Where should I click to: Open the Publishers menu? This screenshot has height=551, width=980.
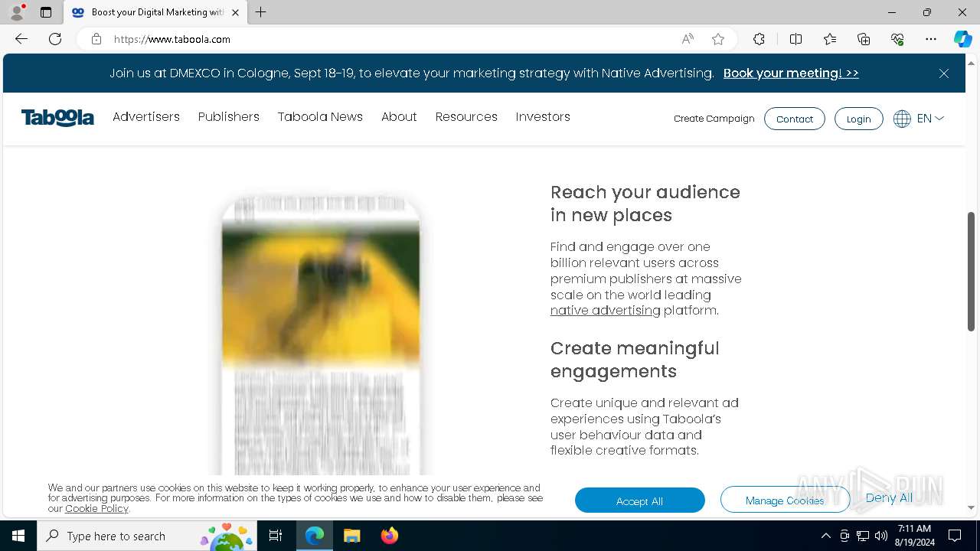(229, 117)
